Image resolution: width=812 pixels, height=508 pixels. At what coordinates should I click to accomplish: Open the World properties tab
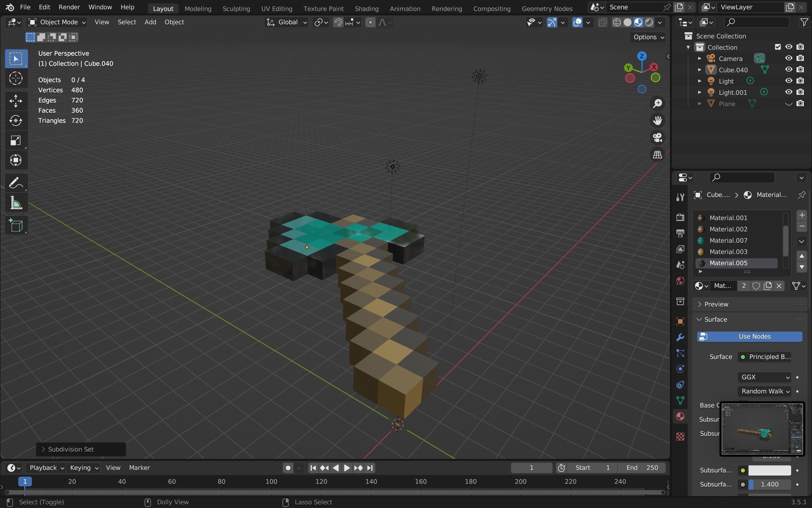click(x=680, y=281)
